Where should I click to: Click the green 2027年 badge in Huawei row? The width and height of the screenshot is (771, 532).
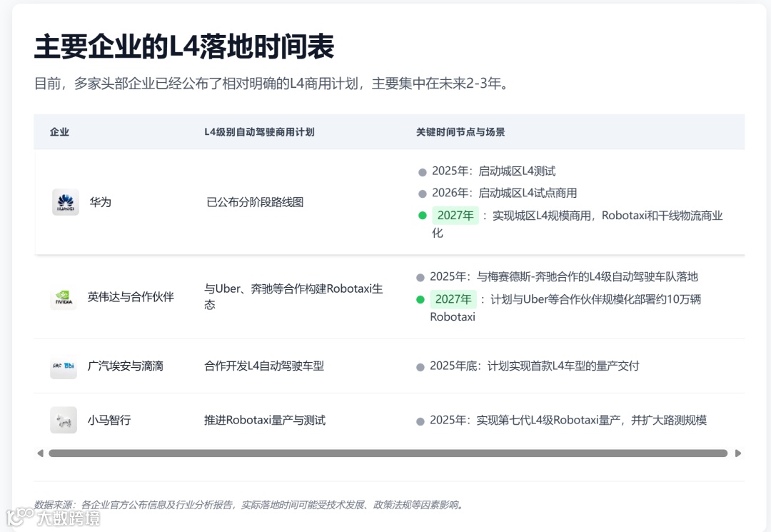[x=455, y=216]
